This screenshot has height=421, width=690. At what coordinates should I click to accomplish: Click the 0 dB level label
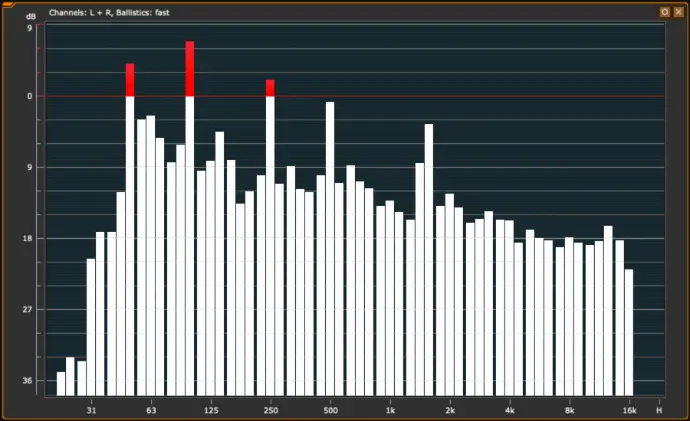[x=30, y=97]
